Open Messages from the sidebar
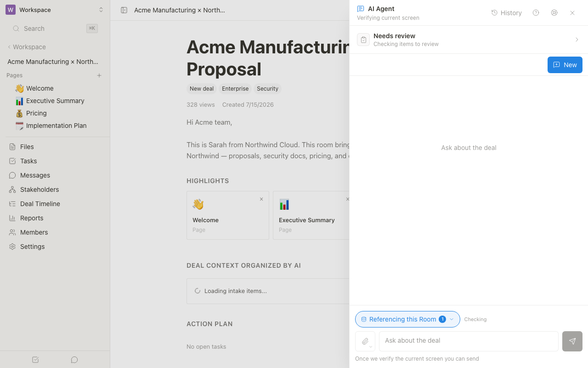Viewport: 588px width, 368px height. click(55, 175)
